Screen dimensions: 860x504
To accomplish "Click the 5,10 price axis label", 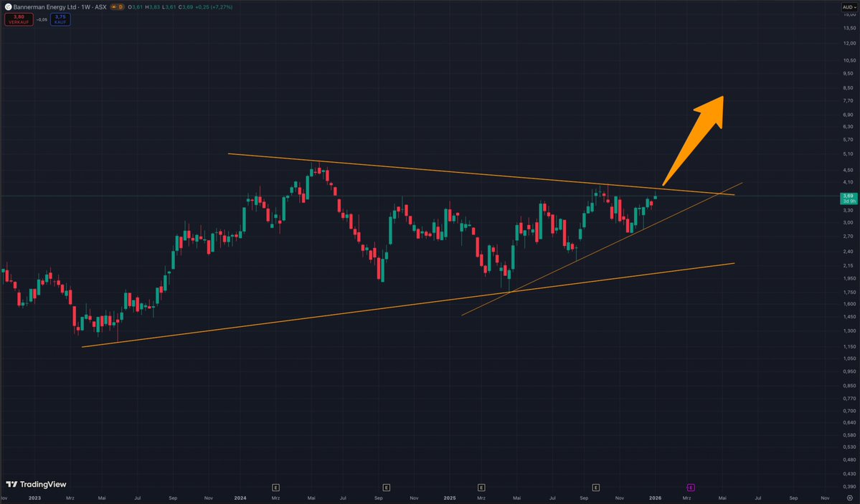I will pos(849,154).
